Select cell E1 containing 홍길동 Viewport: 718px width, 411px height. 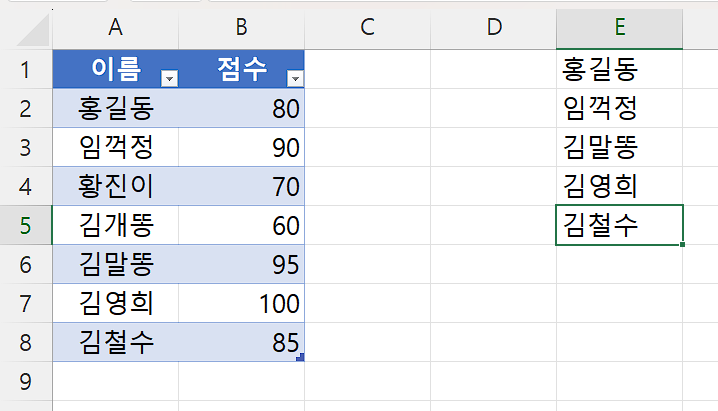pos(620,69)
